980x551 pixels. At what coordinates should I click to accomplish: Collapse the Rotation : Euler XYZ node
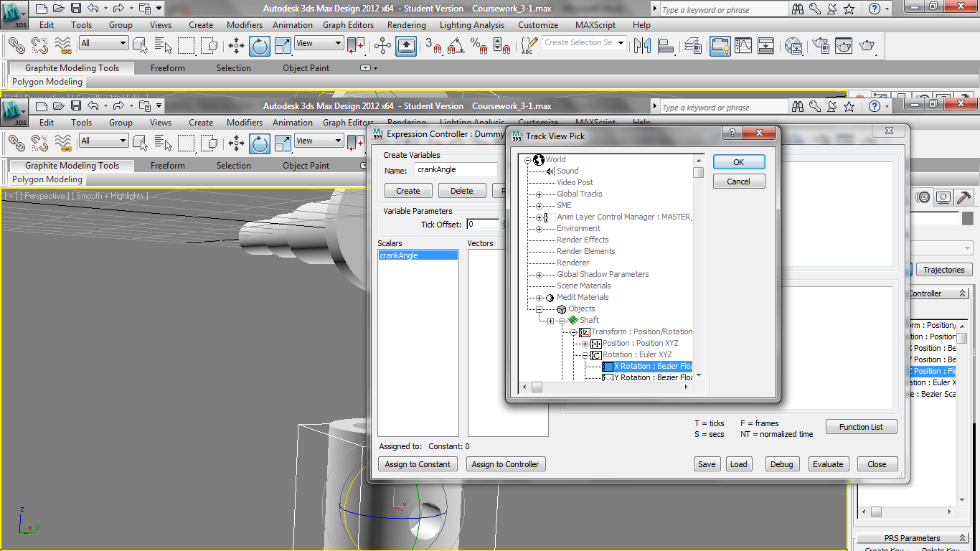[585, 355]
